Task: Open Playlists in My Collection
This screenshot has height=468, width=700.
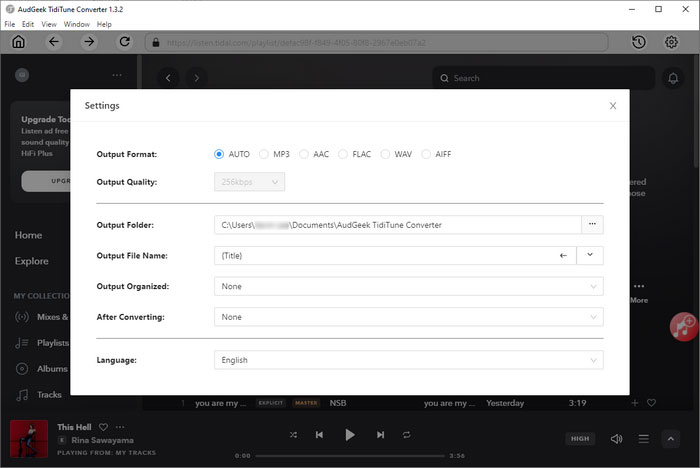Action: pyautogui.click(x=42, y=343)
